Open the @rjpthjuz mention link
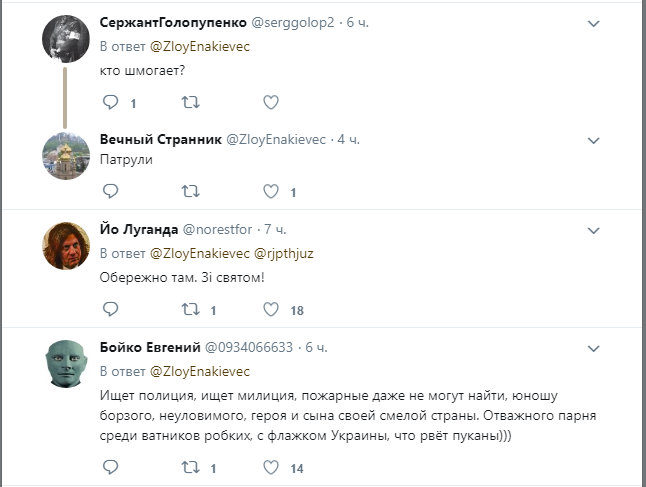The width and height of the screenshot is (646, 487). point(286,253)
